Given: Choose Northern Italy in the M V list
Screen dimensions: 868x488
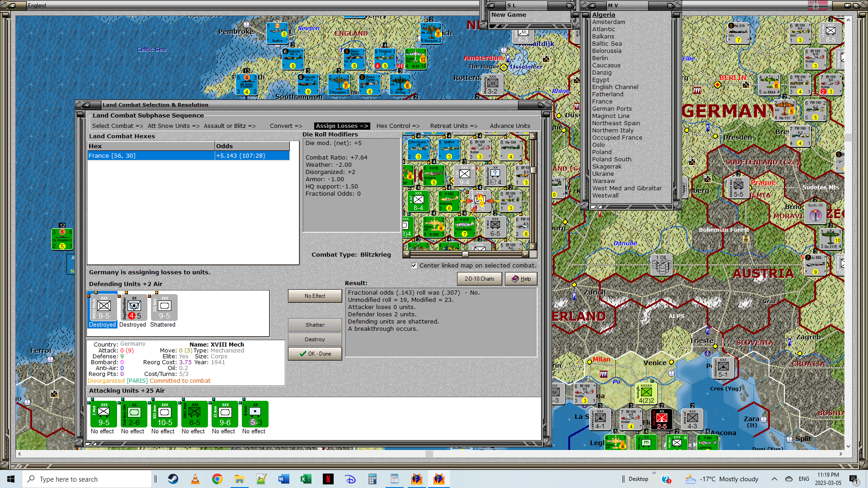Looking at the screenshot, I should pos(613,131).
